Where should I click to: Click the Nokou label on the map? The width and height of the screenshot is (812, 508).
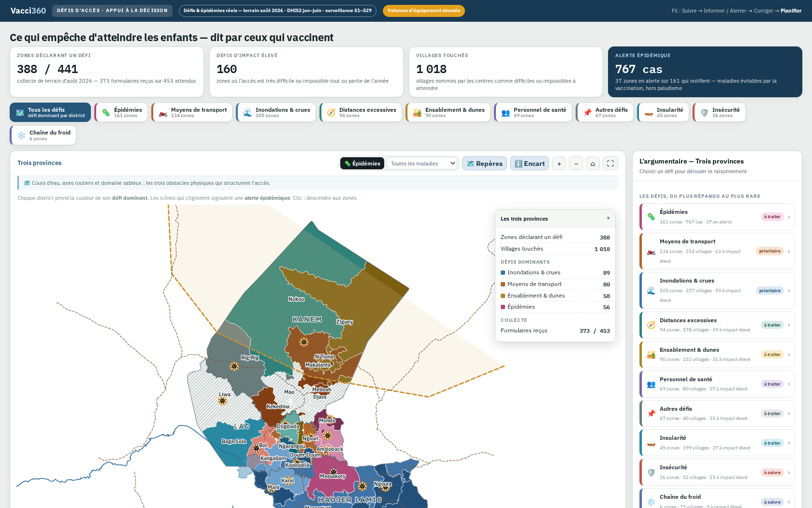pos(296,299)
